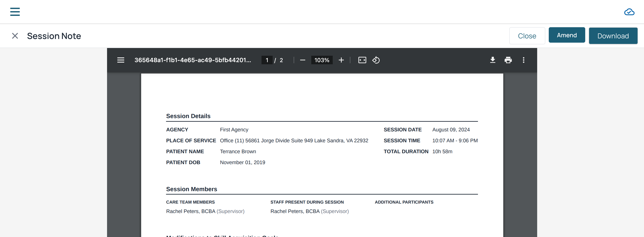The width and height of the screenshot is (644, 237).
Task: Click the session date August 09, 2024
Action: 451,130
